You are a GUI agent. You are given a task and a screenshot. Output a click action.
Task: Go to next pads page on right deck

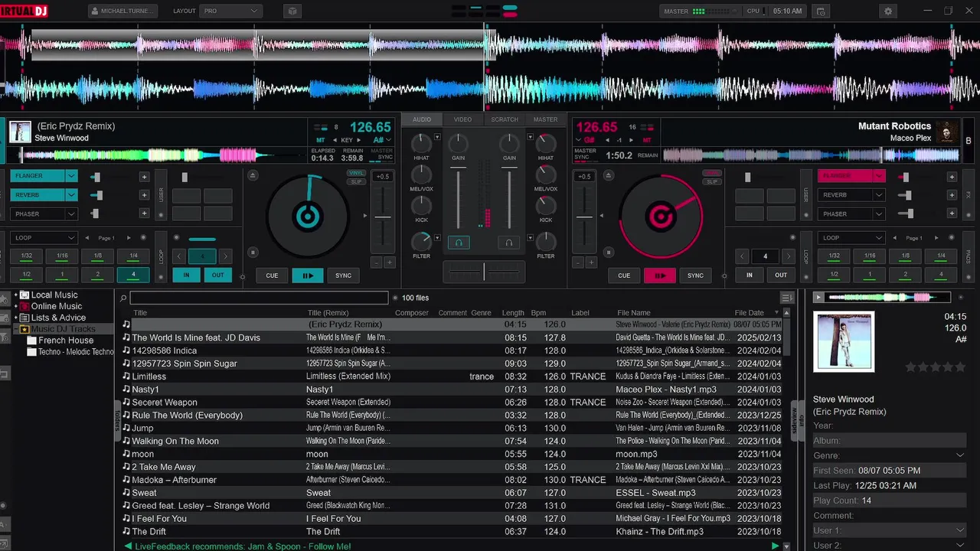(x=935, y=238)
